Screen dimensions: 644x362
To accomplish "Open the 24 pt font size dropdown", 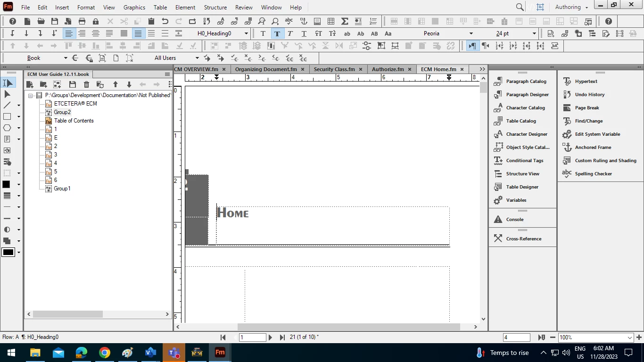I will tap(534, 33).
